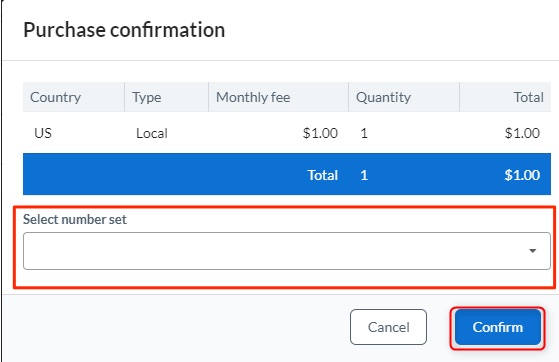559x362 pixels.
Task: Open the Select number set dropdown
Action: (x=287, y=251)
